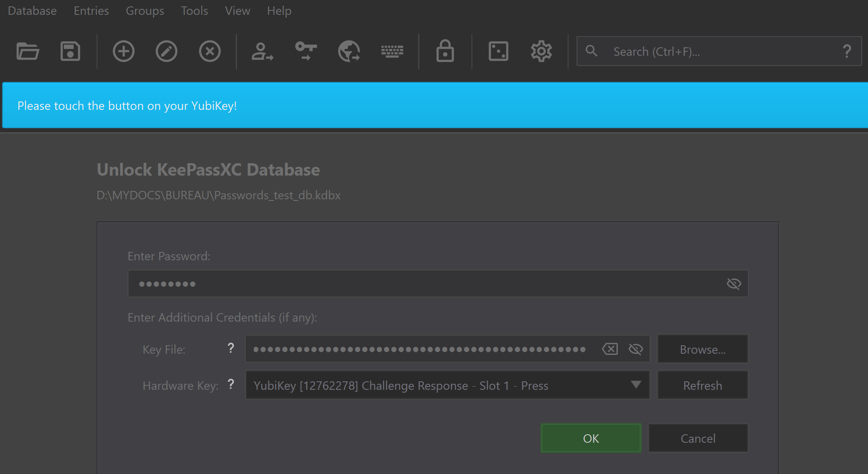This screenshot has height=474, width=868.
Task: Click the OK button
Action: [591, 438]
